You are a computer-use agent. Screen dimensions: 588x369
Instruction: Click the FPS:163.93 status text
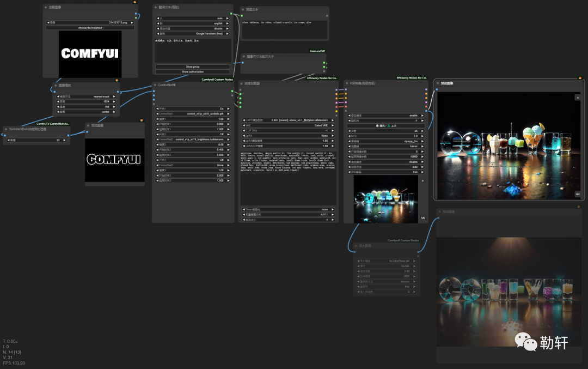pyautogui.click(x=14, y=363)
